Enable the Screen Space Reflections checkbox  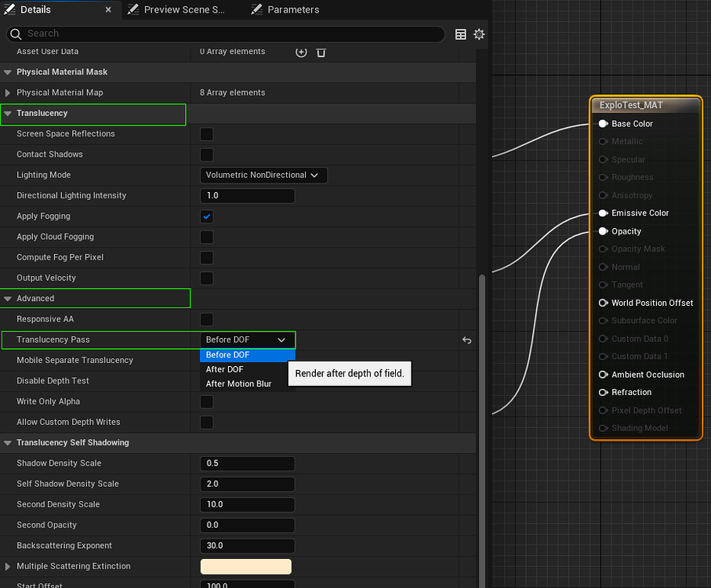(206, 134)
